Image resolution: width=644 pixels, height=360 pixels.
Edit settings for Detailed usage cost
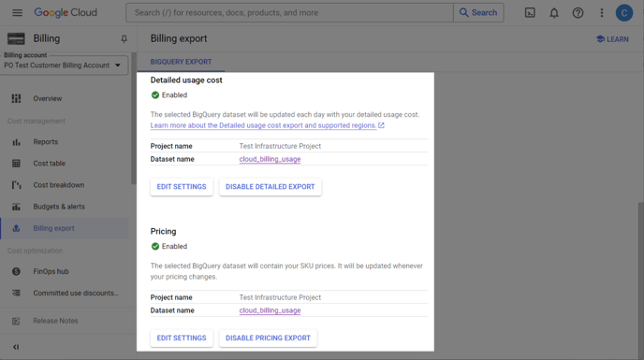point(182,187)
